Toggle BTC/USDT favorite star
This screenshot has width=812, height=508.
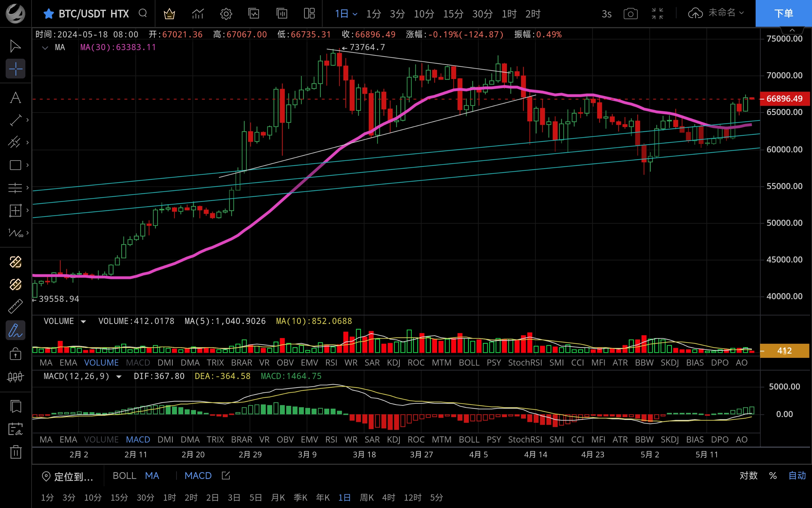coord(49,14)
